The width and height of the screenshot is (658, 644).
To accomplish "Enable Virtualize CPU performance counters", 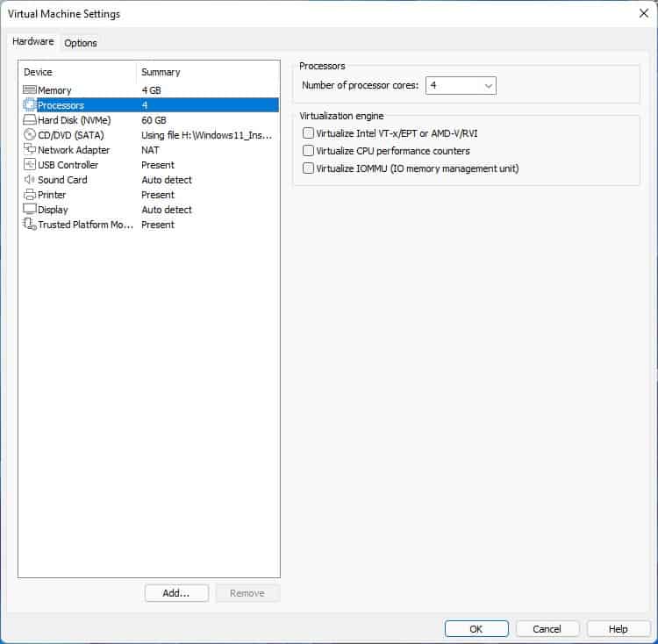I will tap(308, 151).
